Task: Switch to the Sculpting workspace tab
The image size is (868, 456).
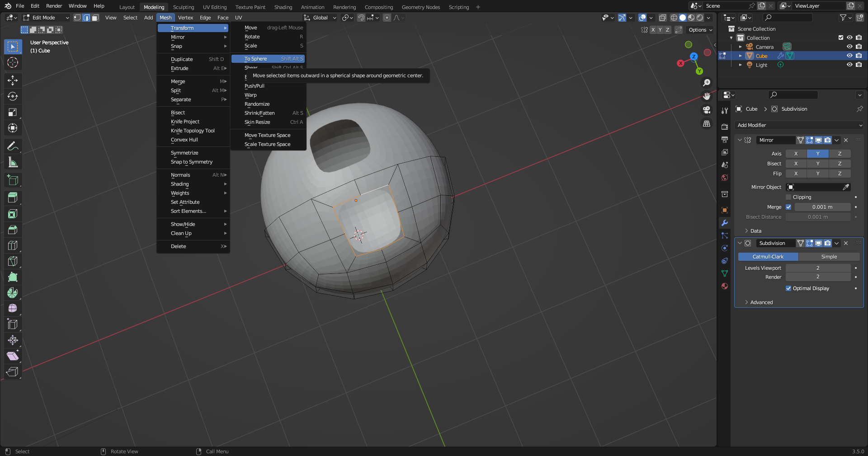Action: point(184,7)
